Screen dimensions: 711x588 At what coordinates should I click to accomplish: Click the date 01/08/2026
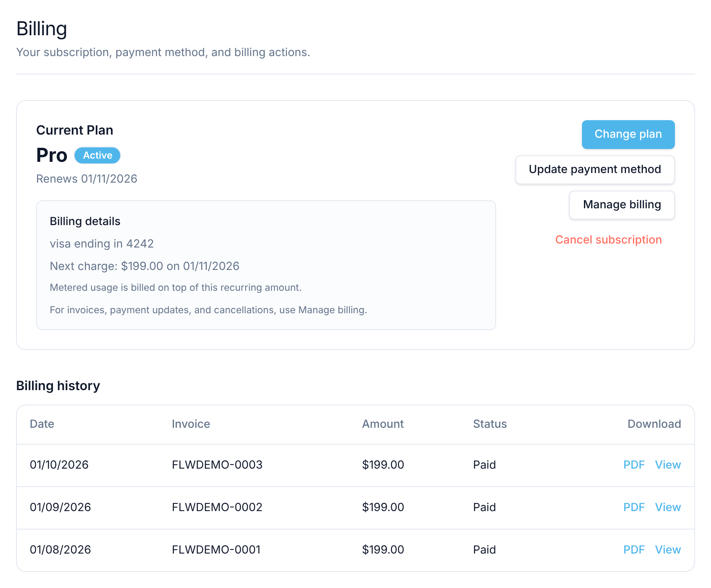coord(61,550)
